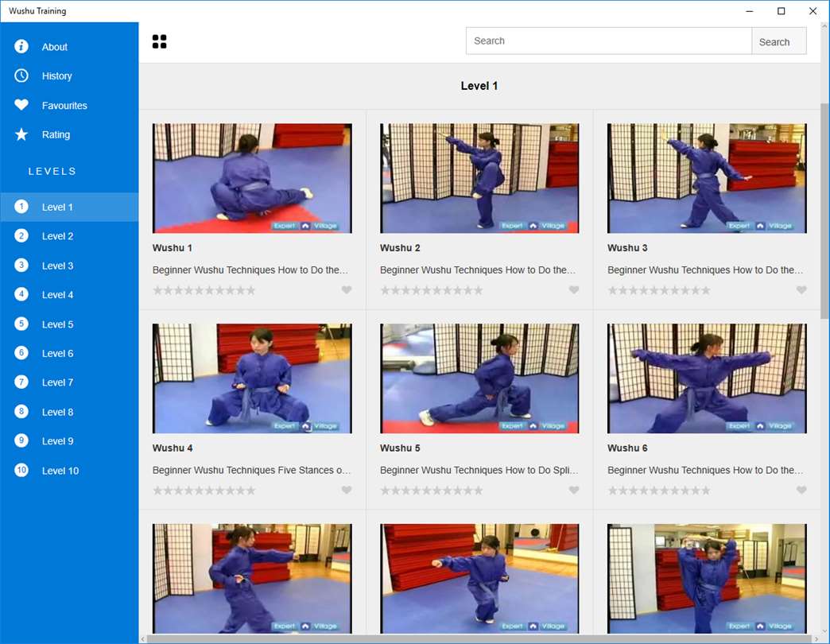Open the Wushu 6 video thumbnail
This screenshot has width=830, height=644.
(708, 378)
